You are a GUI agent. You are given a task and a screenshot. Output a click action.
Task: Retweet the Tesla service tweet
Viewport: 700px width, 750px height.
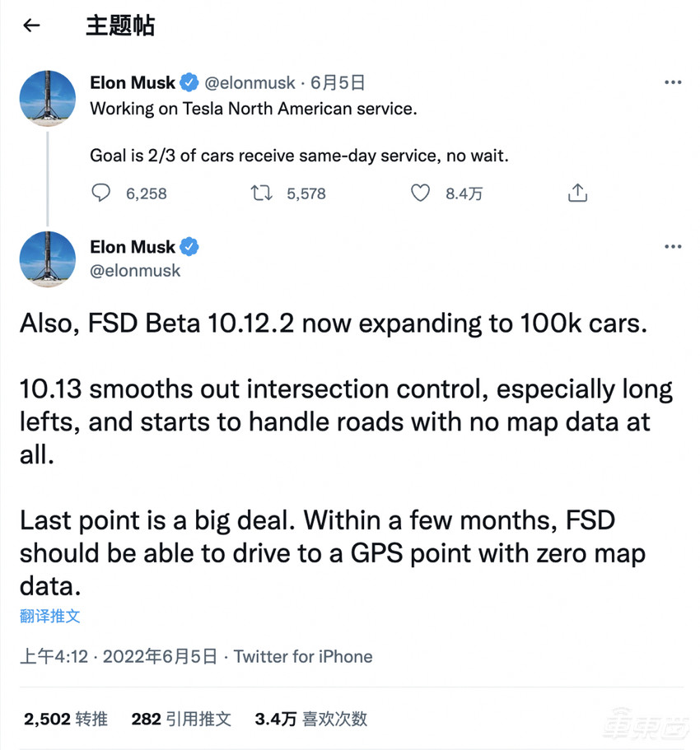260,193
